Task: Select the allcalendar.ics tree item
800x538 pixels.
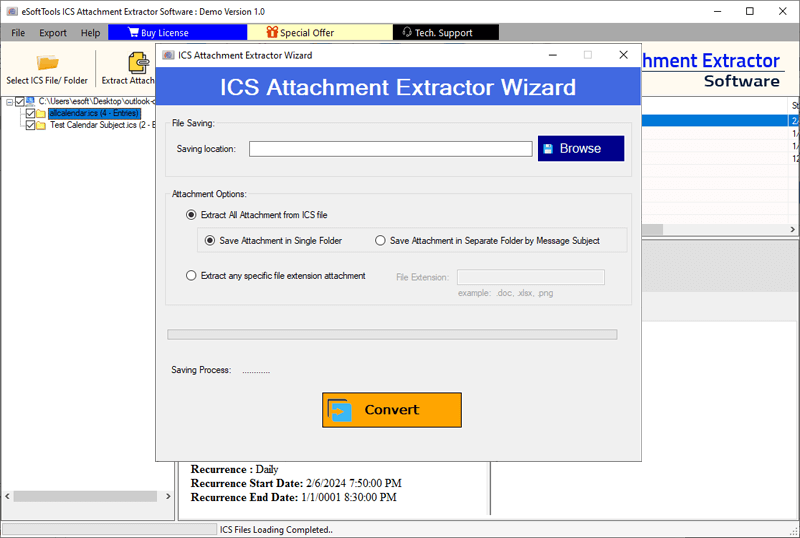Action: [94, 113]
